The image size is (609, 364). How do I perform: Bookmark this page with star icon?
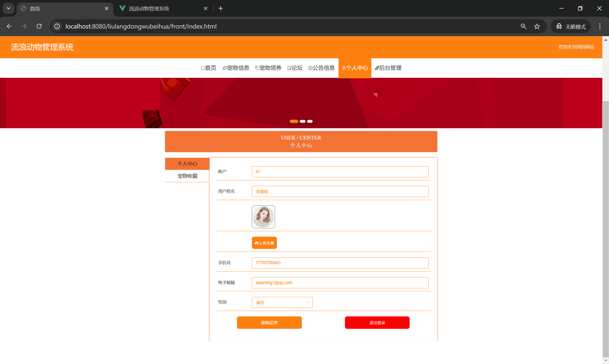tap(537, 26)
